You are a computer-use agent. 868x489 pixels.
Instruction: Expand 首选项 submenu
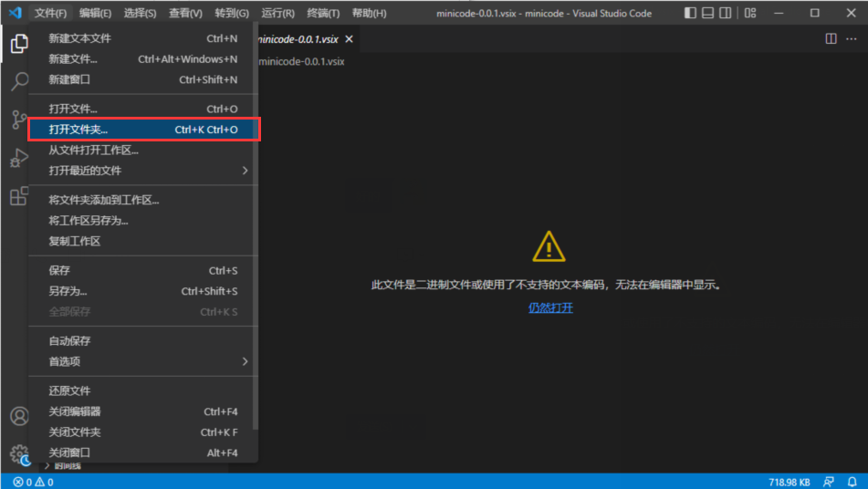[142, 361]
